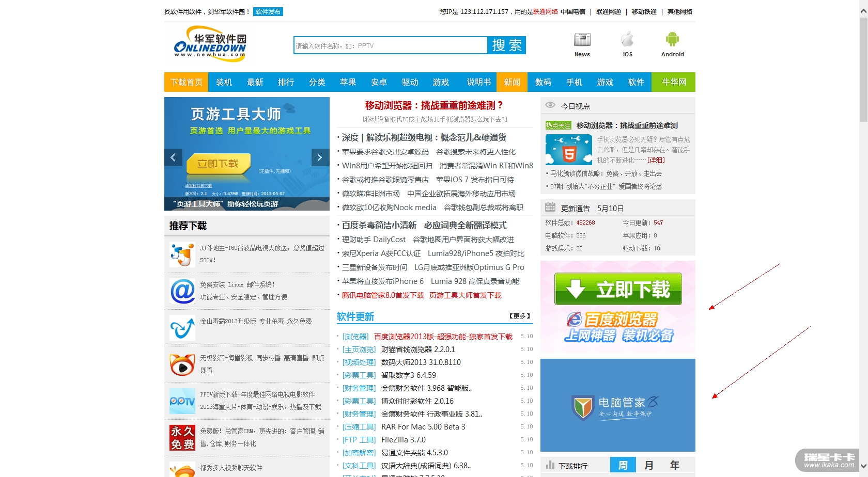Open the [详细] details link

click(x=656, y=160)
